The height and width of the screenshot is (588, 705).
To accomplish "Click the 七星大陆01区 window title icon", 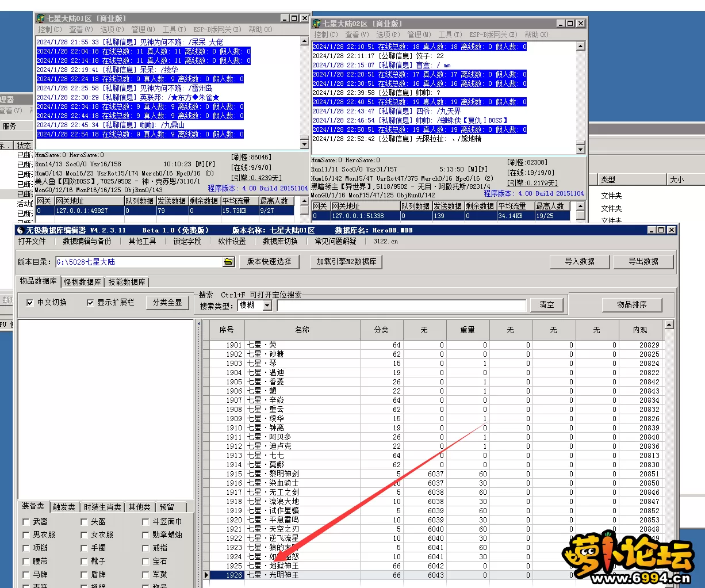I will (41, 18).
